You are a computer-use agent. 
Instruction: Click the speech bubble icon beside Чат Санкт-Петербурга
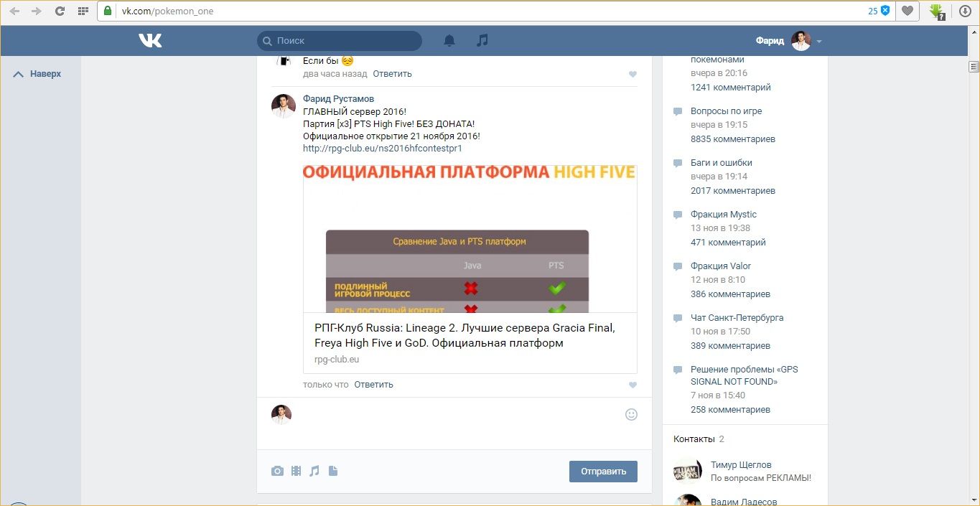[x=678, y=319]
